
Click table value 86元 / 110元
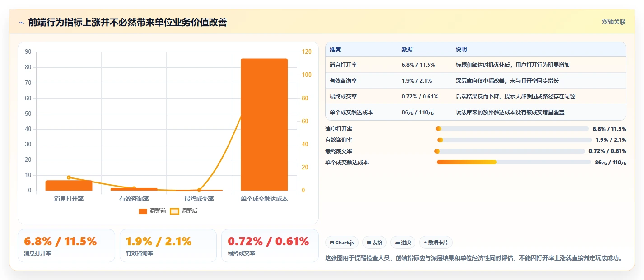[x=418, y=112]
